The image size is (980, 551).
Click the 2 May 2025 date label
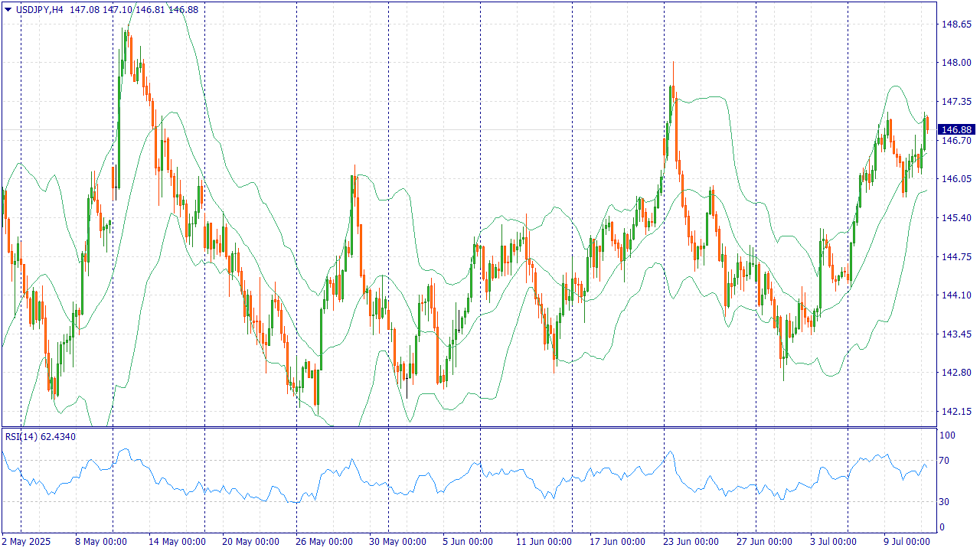[x=27, y=542]
